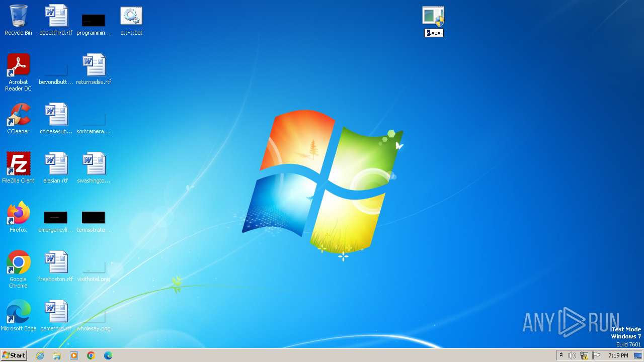Launch Edge from the taskbar
Viewport: 644px width, 362px height.
tap(108, 355)
